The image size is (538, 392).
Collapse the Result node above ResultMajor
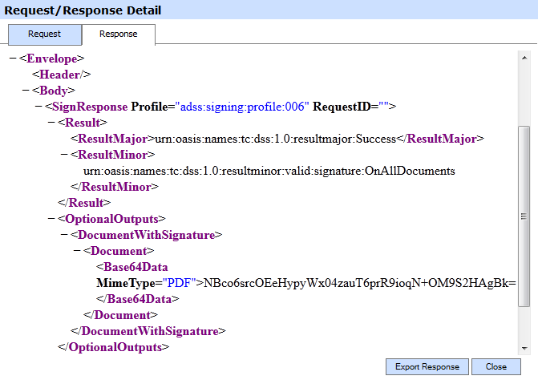coord(51,123)
